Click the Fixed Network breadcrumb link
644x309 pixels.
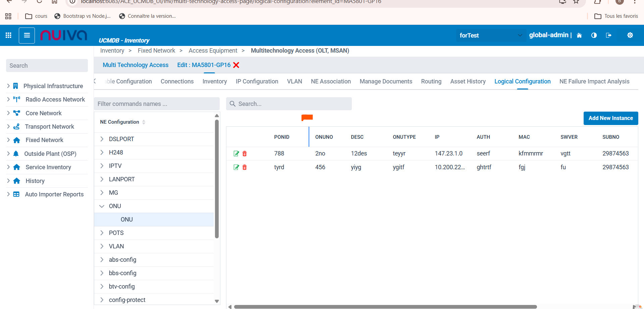tap(156, 51)
